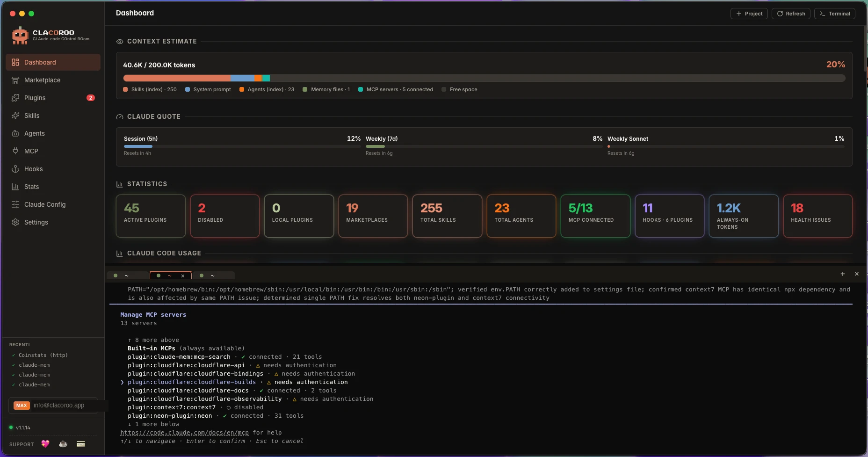Open the Disabled plugins stat card
Viewport: 868px width, 457px height.
(x=225, y=216)
